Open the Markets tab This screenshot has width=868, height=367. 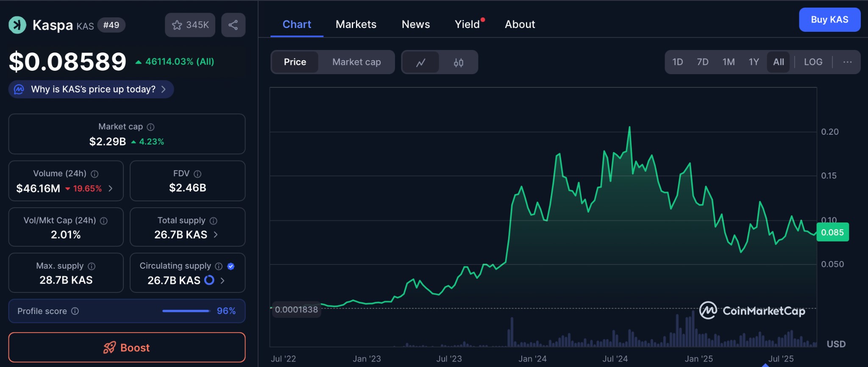click(x=356, y=25)
